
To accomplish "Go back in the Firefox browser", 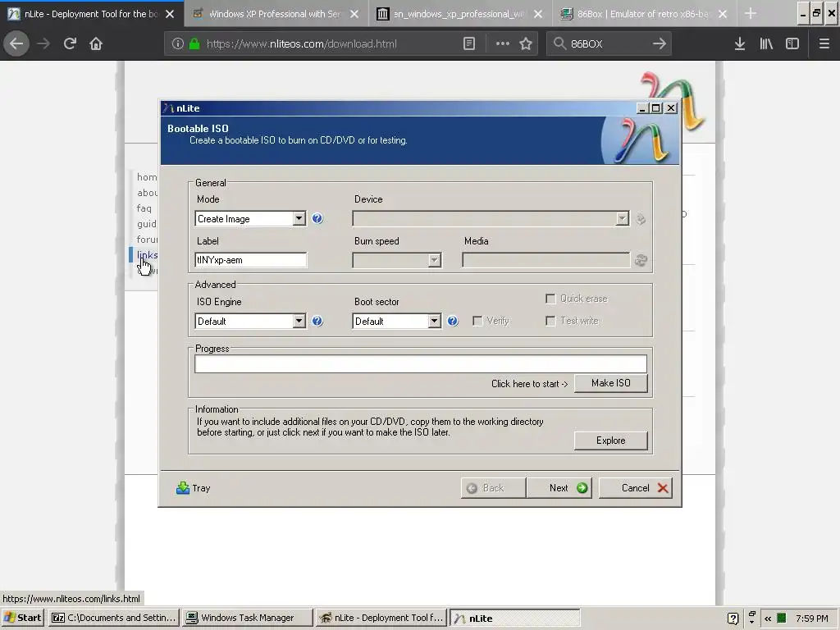I will click(x=16, y=43).
